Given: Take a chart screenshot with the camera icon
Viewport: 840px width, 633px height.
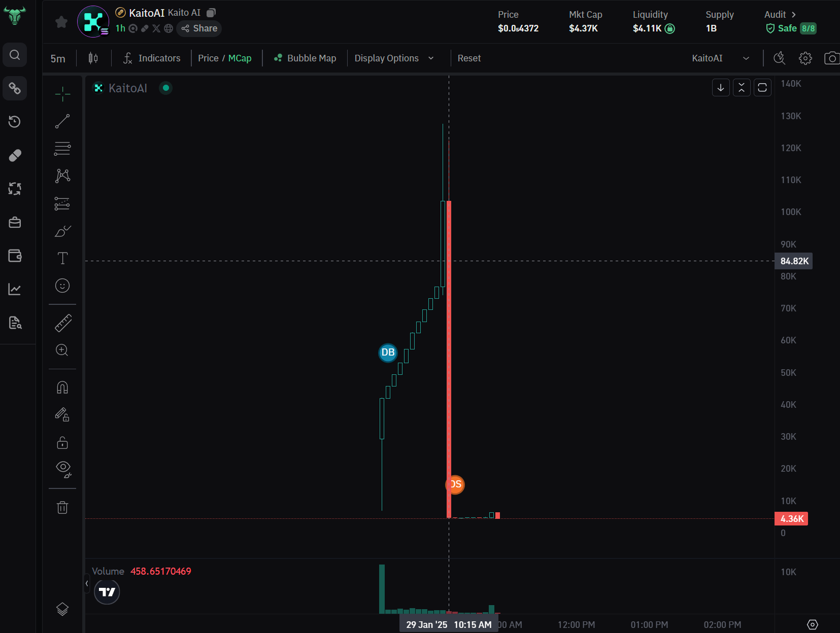Looking at the screenshot, I should [x=832, y=58].
